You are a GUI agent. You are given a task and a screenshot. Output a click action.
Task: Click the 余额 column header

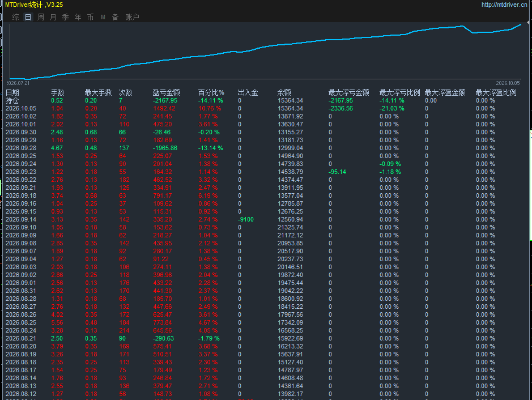pos(284,92)
